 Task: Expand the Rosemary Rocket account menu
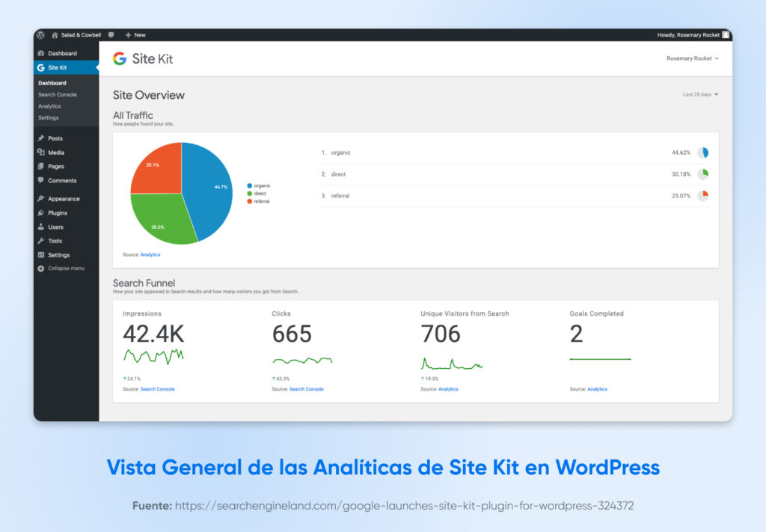pyautogui.click(x=692, y=58)
